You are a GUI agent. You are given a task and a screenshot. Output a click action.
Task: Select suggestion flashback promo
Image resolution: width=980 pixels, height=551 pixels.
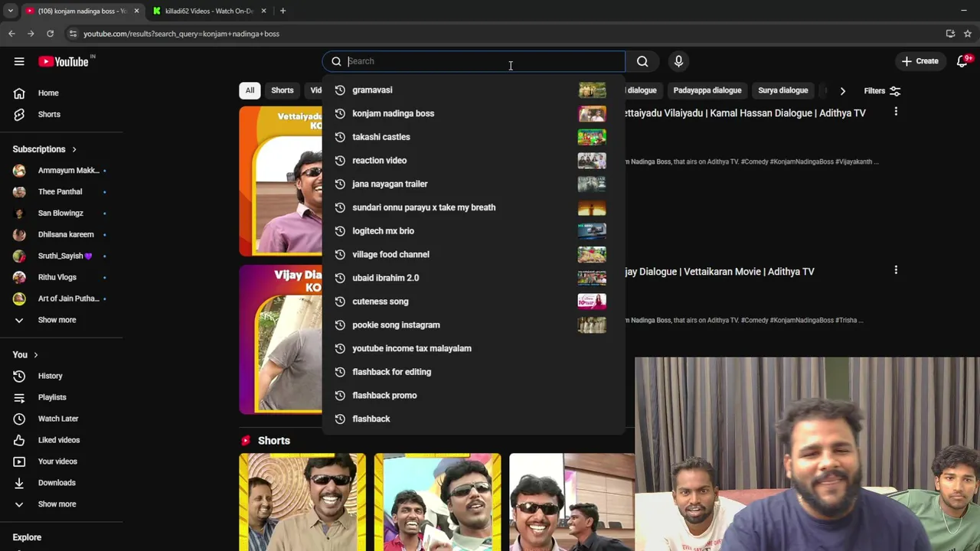point(473,395)
